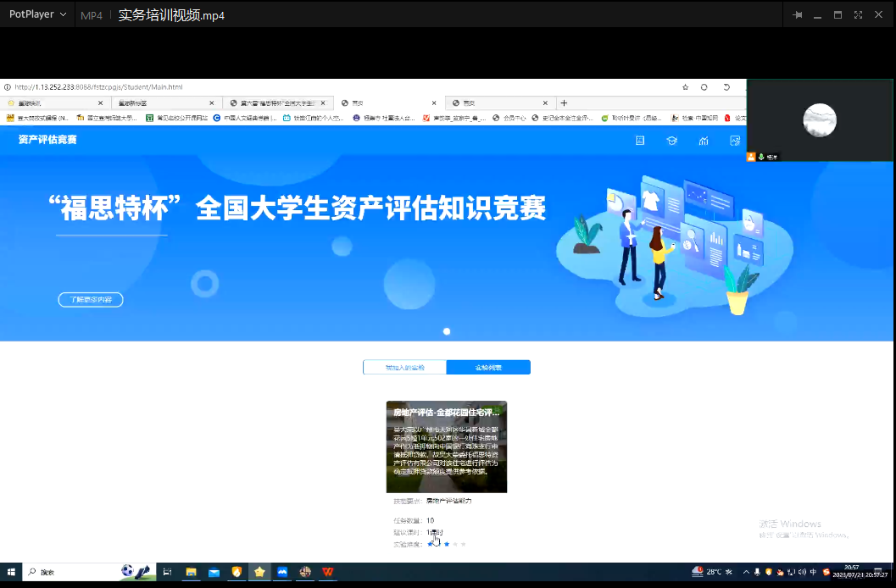896x588 pixels.
Task: Click the undo arrow icon in address bar
Action: click(x=726, y=87)
